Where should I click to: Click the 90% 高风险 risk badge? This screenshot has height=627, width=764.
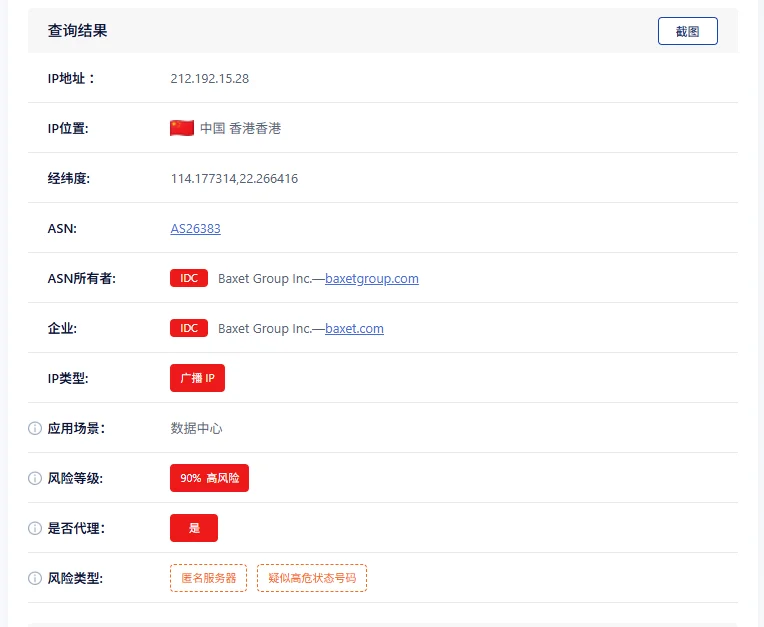209,478
